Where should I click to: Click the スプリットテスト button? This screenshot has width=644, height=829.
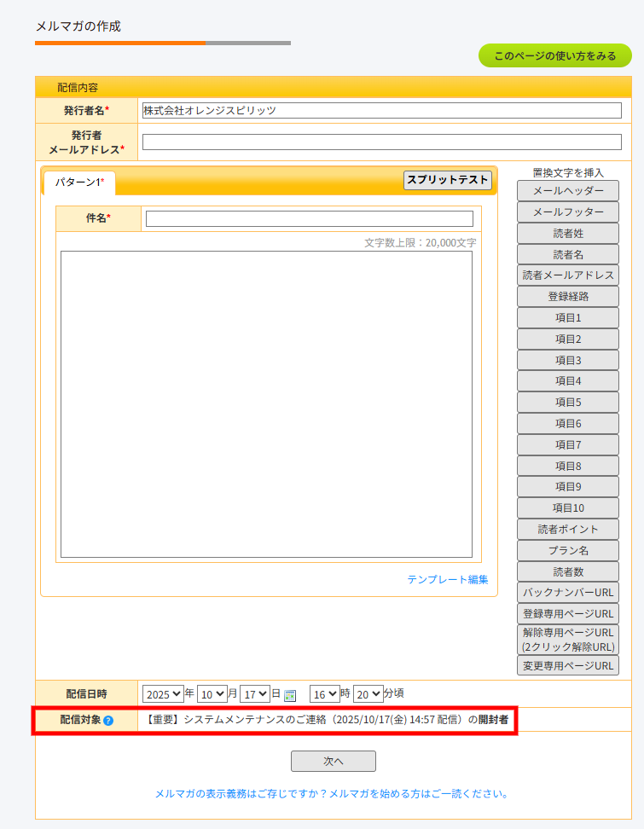coord(448,180)
